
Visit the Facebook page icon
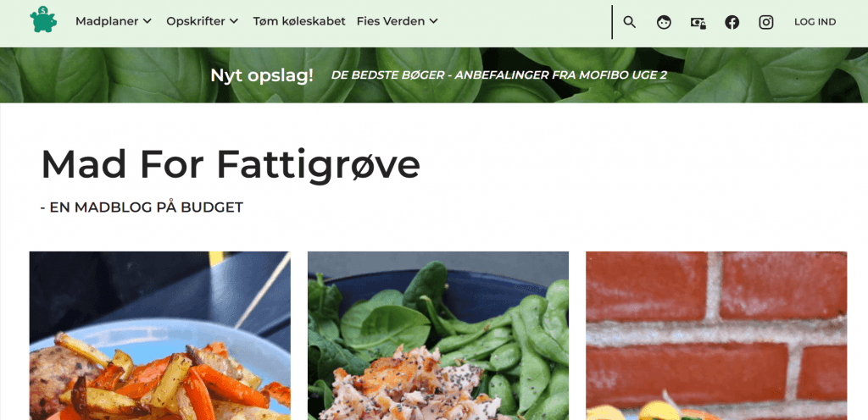732,22
